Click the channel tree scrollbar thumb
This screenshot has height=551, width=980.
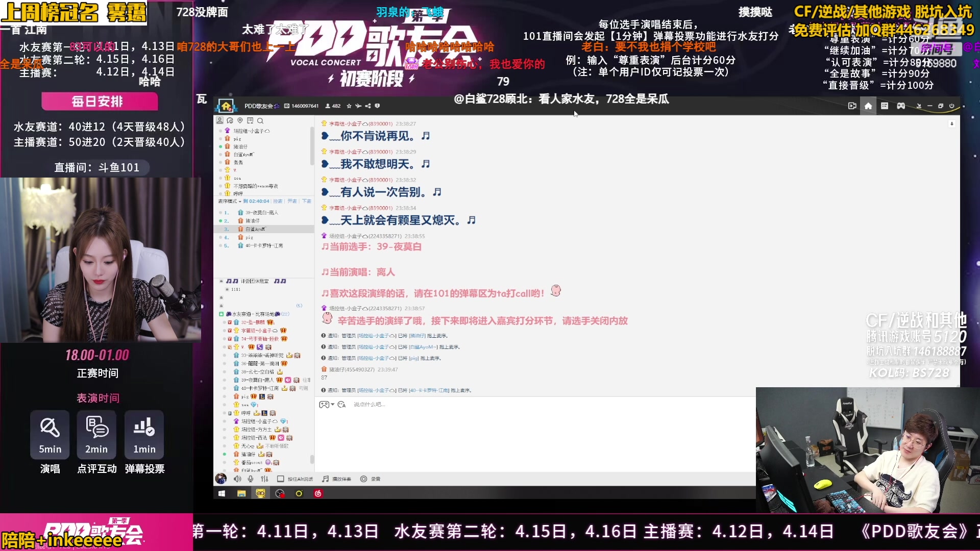312,459
